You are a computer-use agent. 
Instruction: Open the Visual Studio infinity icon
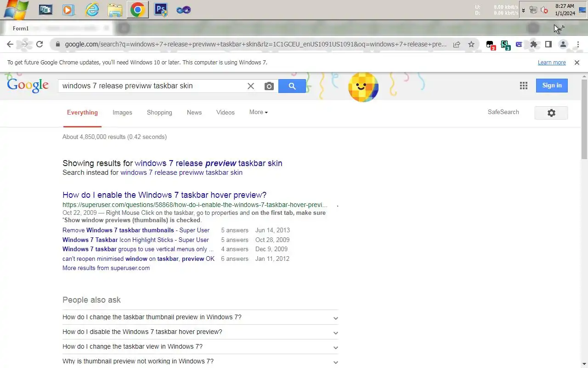tap(184, 10)
